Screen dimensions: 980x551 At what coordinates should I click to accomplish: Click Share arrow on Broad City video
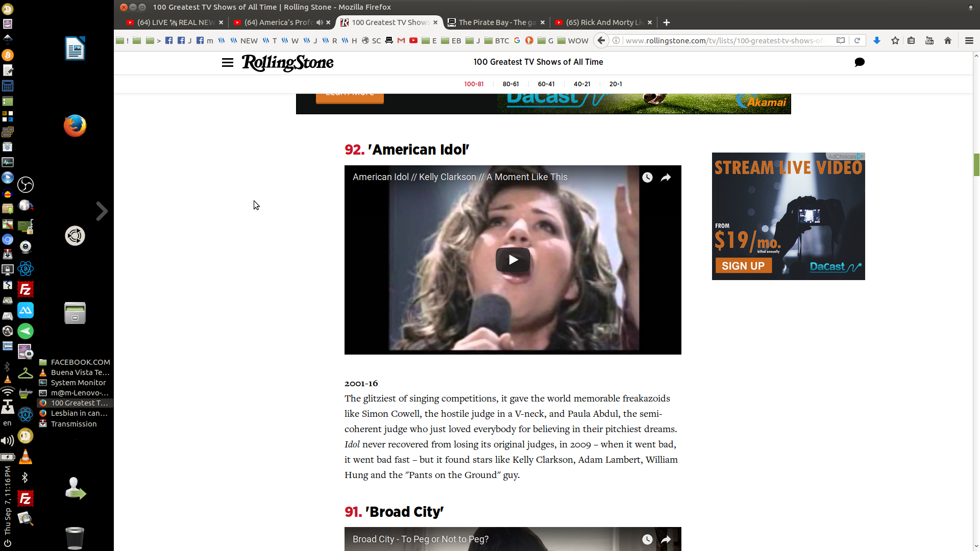[666, 539]
